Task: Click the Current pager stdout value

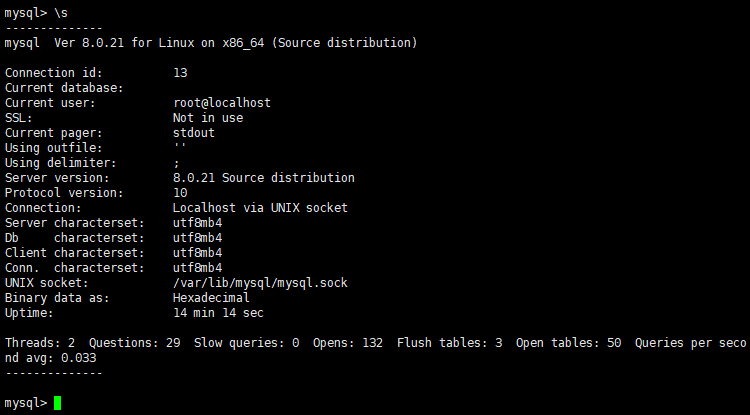Action: point(194,133)
